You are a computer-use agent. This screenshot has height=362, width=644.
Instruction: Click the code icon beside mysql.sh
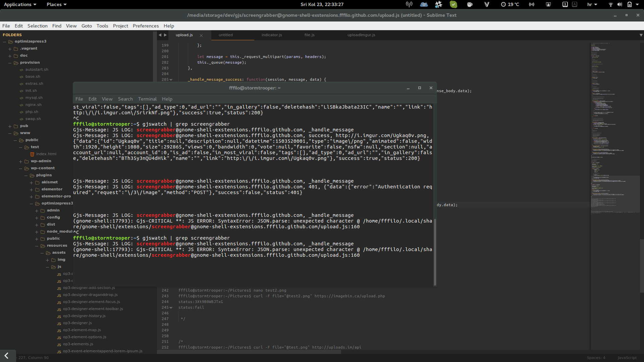click(21, 98)
